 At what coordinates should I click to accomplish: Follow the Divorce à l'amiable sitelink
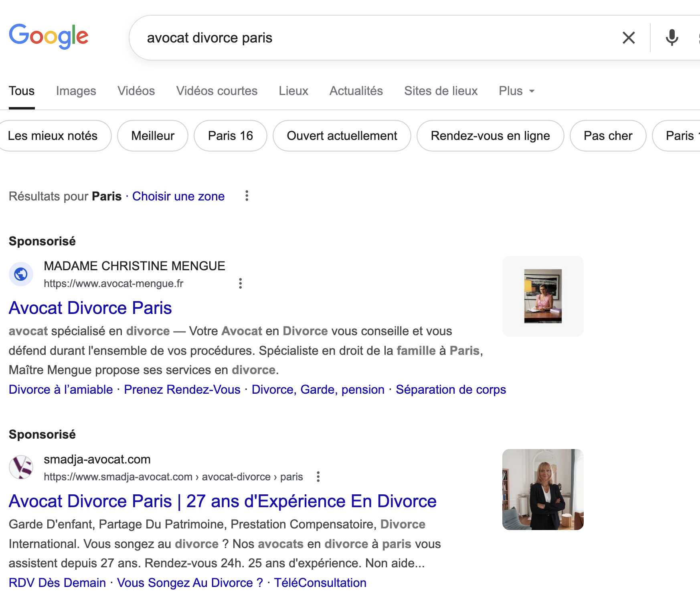[61, 389]
